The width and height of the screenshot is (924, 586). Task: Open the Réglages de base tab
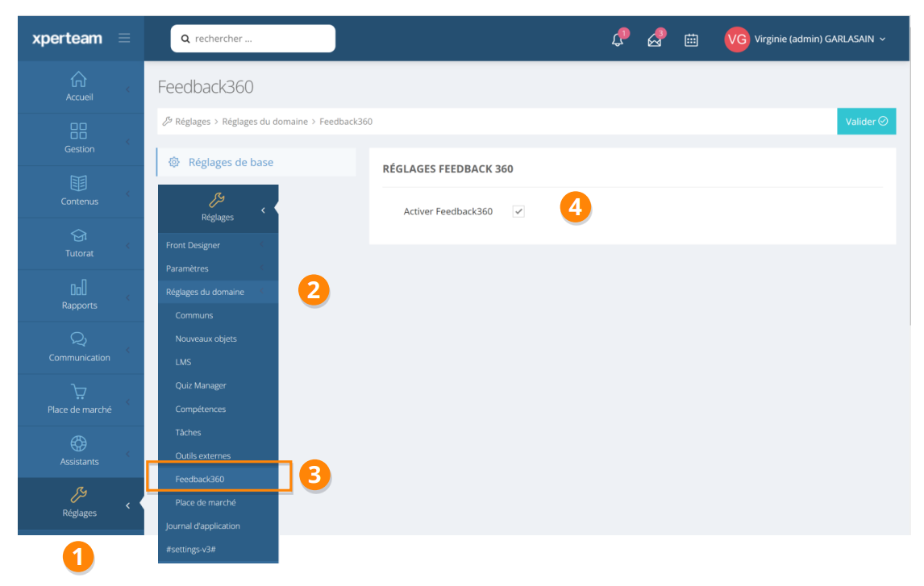coord(231,162)
